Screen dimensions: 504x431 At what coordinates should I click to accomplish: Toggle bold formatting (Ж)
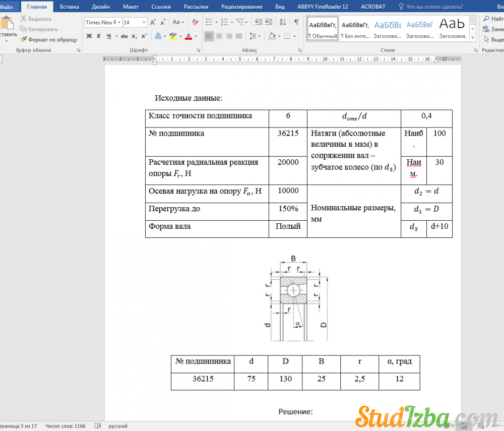point(89,36)
